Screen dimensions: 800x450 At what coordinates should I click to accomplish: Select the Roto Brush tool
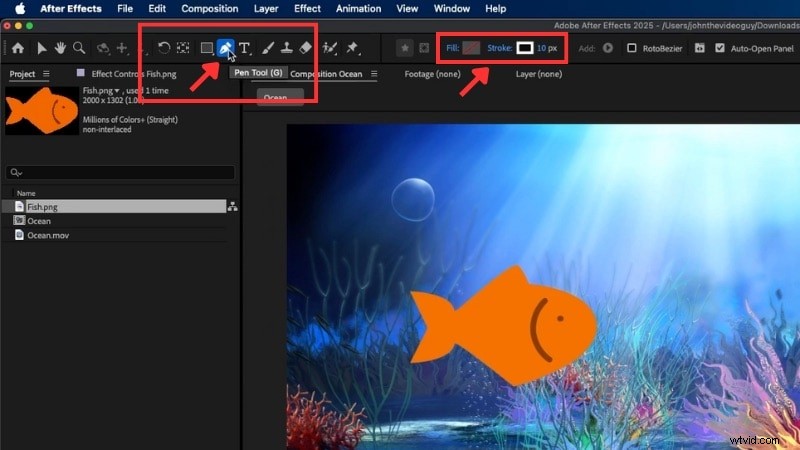[x=330, y=48]
